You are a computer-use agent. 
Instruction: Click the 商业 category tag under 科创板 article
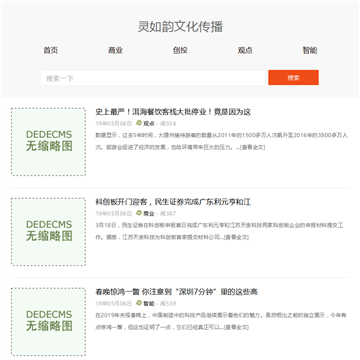[x=149, y=214]
